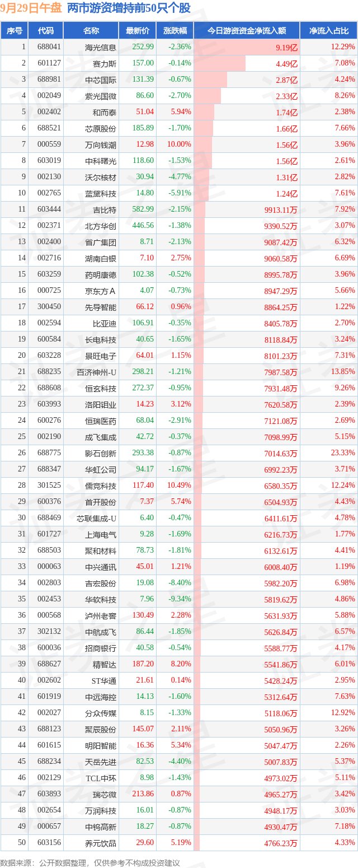Image resolution: width=358 pixels, height=868 pixels.
Task: Click the 最新价 column header
Action: tap(137, 31)
